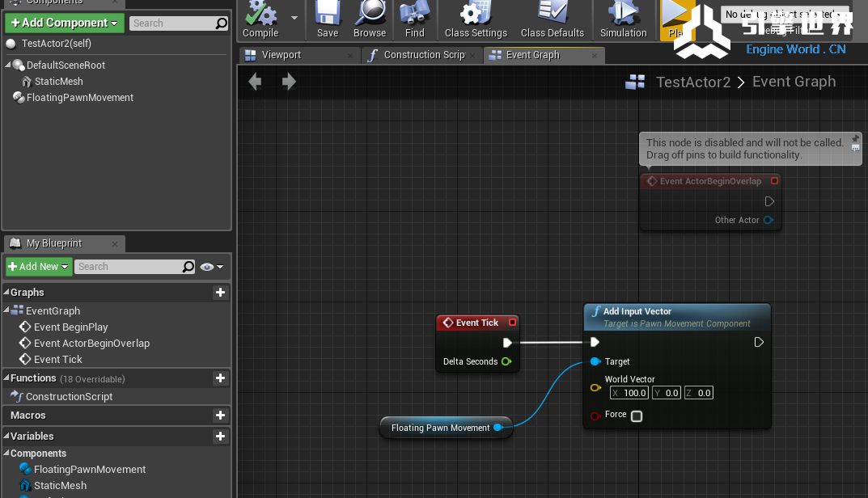Select the Add Input Vector node header
Viewport: 868px width, 498px height.
click(x=676, y=317)
